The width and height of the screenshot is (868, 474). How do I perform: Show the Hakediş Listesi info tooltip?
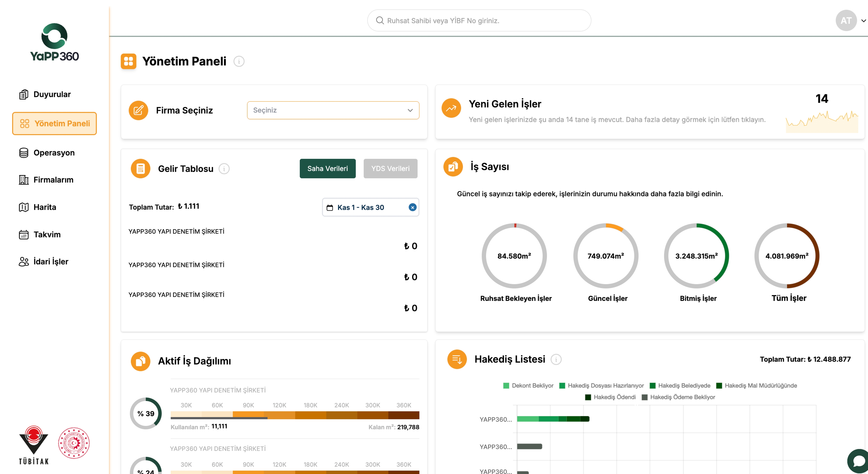point(556,359)
